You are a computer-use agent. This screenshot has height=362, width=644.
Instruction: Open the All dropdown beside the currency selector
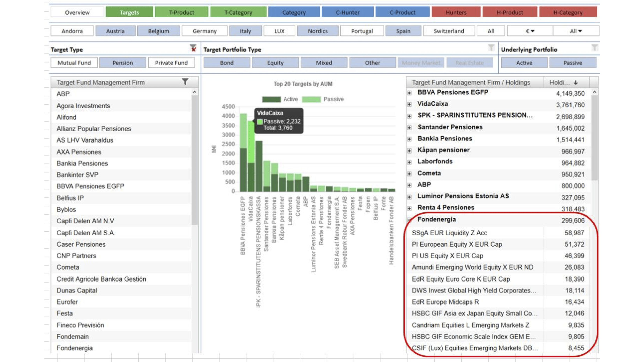[576, 31]
